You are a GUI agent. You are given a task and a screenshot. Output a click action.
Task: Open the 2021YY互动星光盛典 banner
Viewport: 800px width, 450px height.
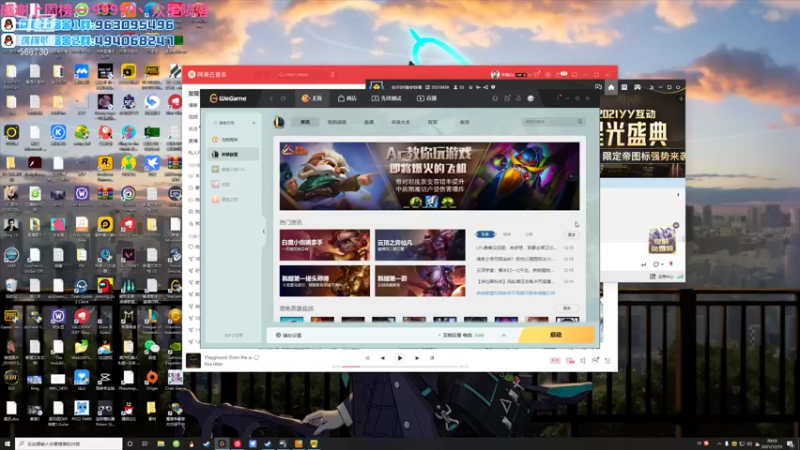click(642, 135)
